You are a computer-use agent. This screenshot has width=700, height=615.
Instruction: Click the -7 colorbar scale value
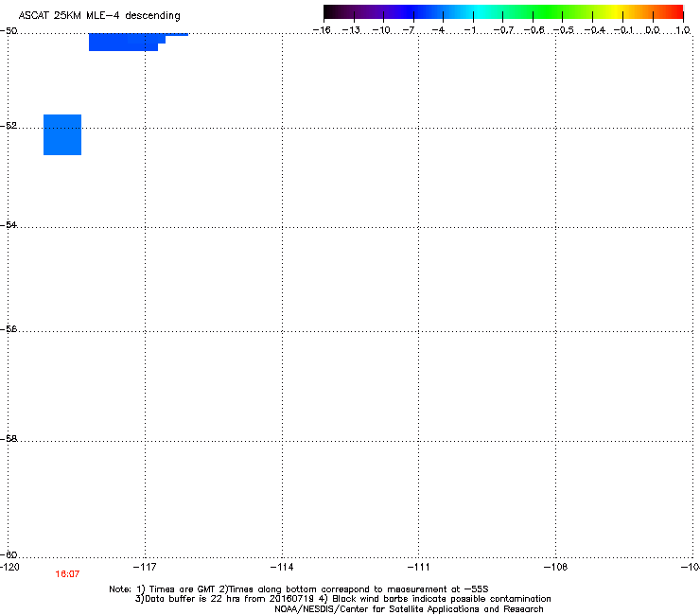click(x=409, y=30)
